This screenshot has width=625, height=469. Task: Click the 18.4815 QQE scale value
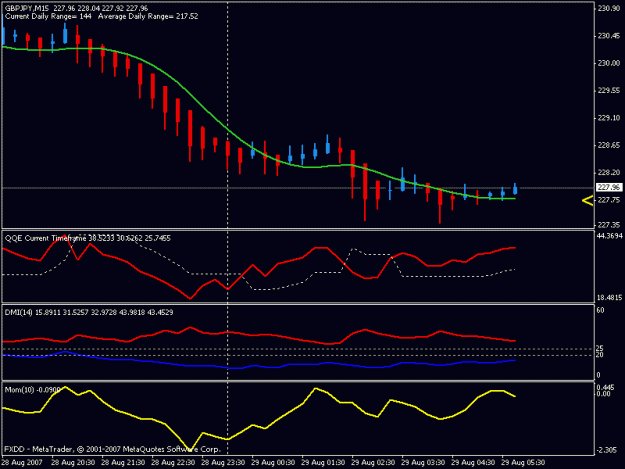coord(609,298)
